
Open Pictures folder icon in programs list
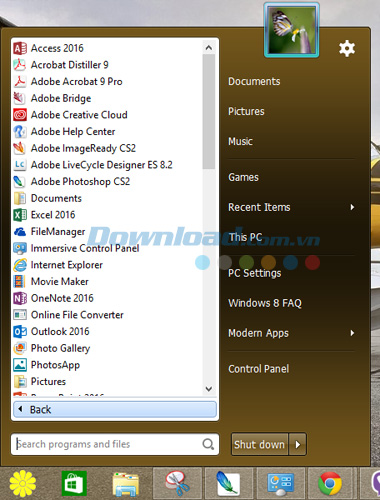point(20,382)
